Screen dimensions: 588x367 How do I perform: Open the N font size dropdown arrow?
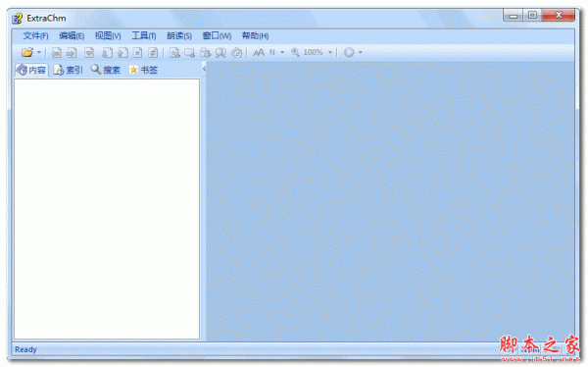click(282, 52)
